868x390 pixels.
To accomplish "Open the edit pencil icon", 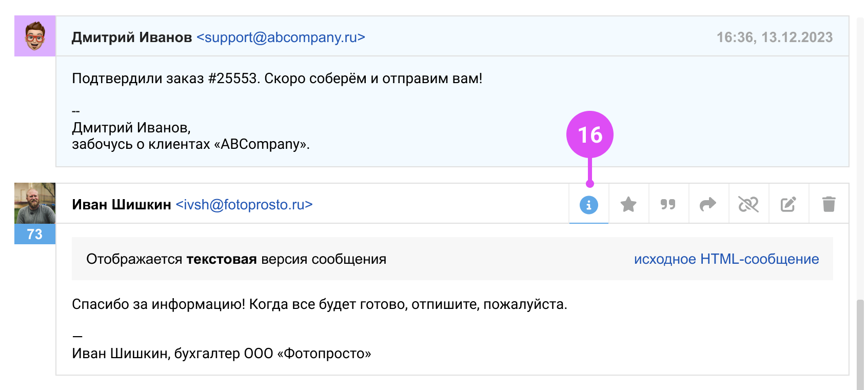I will (788, 205).
